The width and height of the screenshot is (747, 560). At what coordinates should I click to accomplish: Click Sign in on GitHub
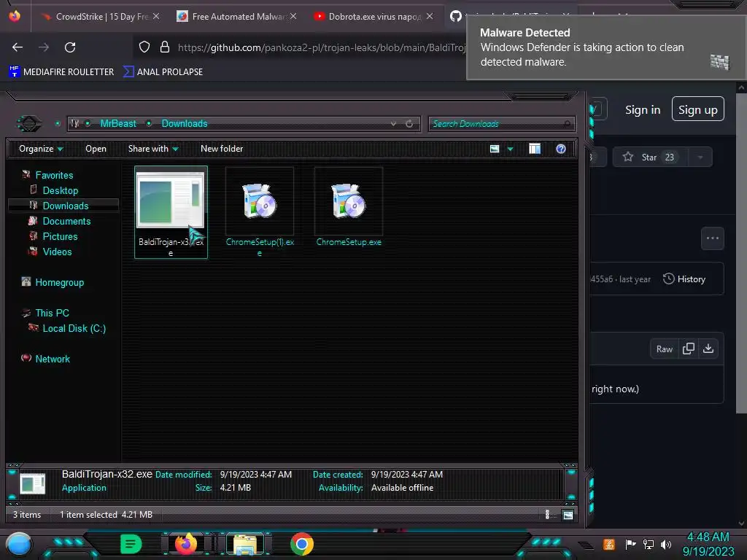point(643,110)
